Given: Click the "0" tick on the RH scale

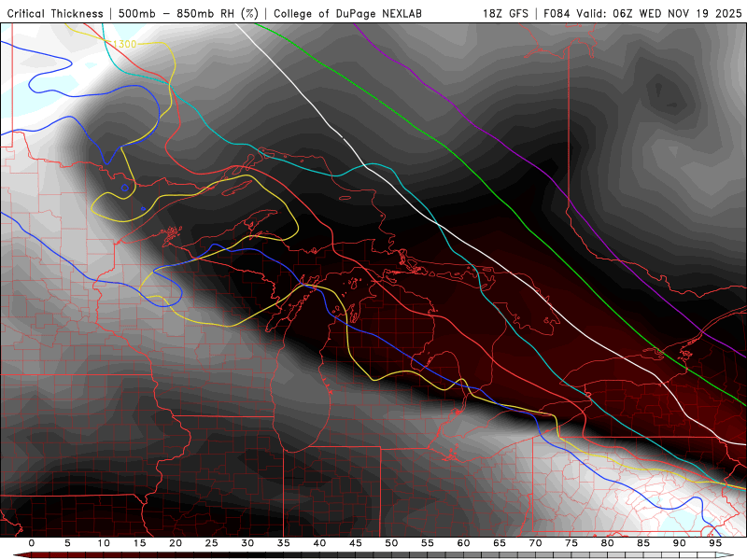Looking at the screenshot, I should pyautogui.click(x=32, y=543).
